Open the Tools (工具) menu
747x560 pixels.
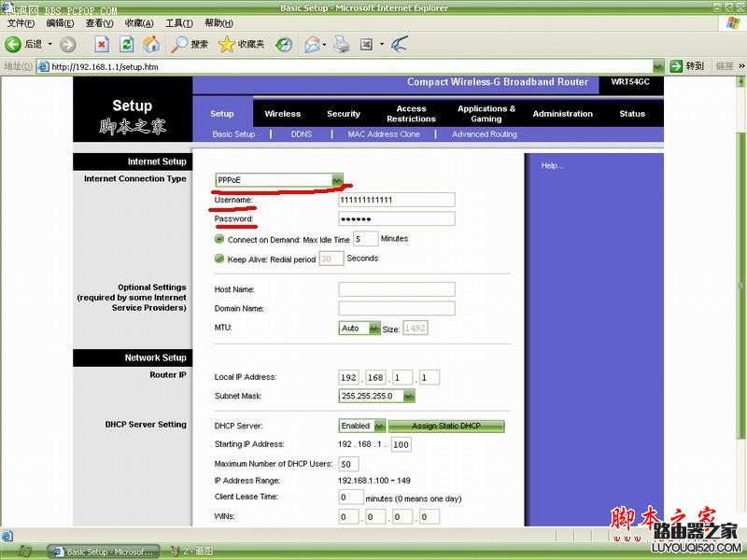pos(179,22)
